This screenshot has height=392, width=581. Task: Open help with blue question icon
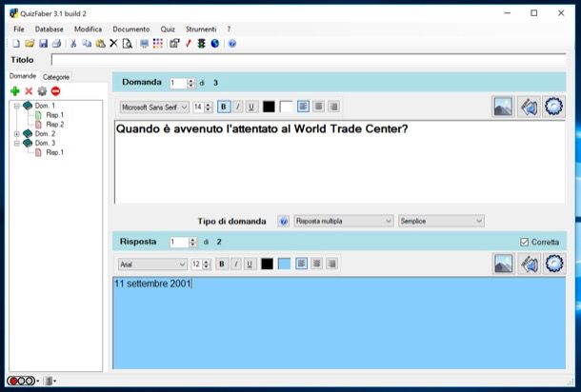tap(232, 44)
